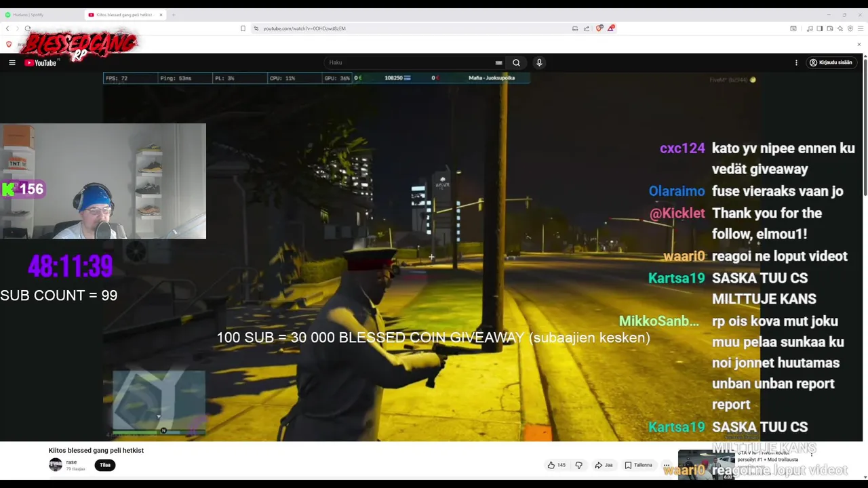Open a new browser tab
Screen dimensions: 868x488
pos(174,15)
